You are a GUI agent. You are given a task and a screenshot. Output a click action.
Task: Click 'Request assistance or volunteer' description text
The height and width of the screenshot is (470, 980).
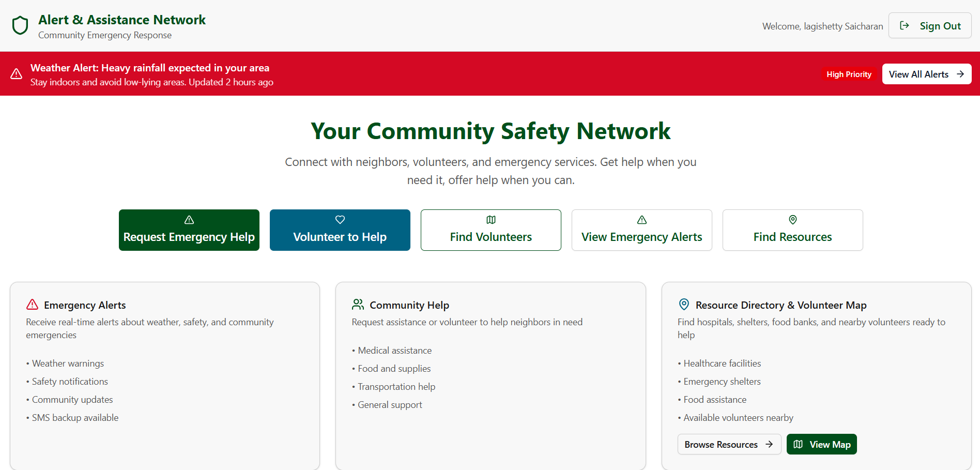pos(467,322)
